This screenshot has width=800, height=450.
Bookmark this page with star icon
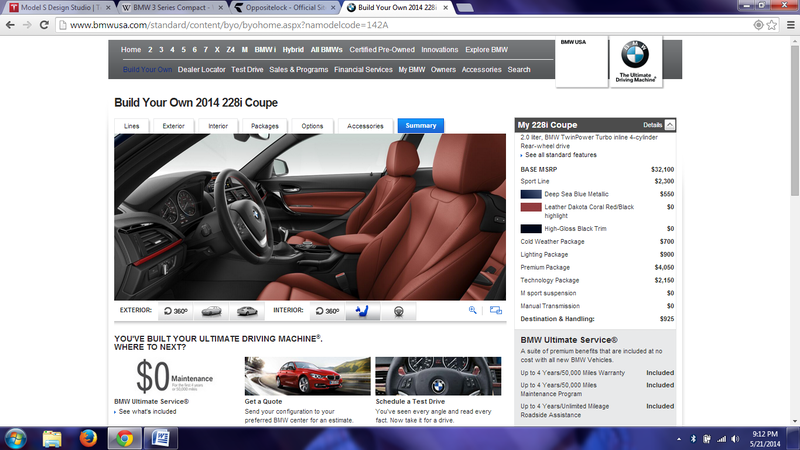coord(772,24)
